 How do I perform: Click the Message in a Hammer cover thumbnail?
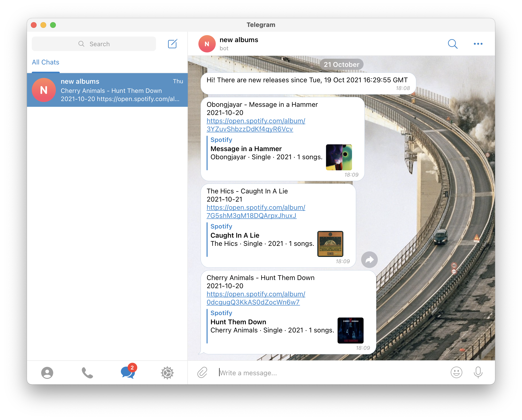tap(339, 157)
